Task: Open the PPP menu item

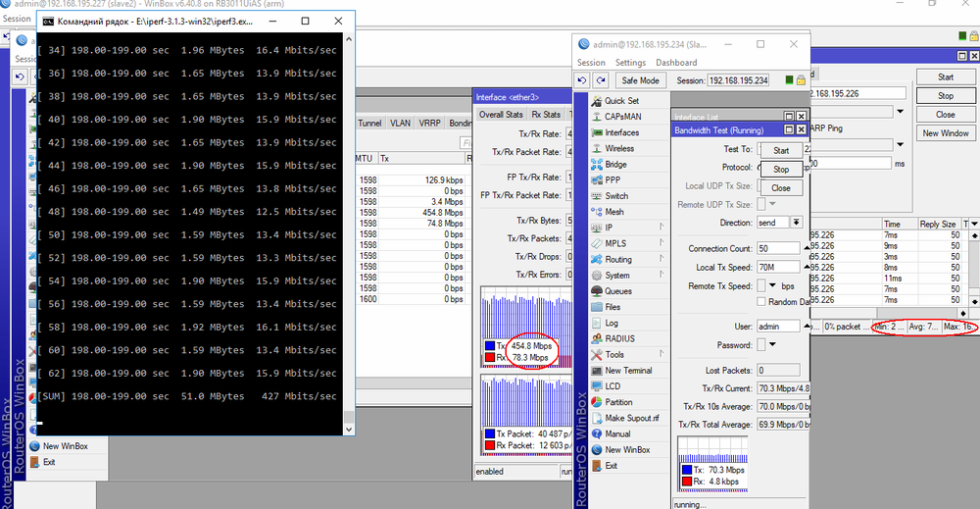Action: (606, 180)
